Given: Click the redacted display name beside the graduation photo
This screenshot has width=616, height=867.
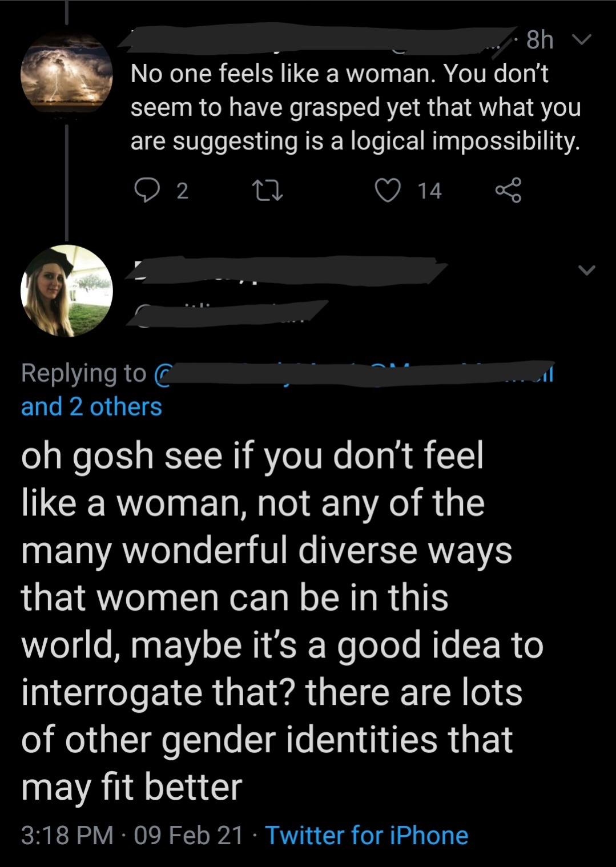Looking at the screenshot, I should pos(285,269).
